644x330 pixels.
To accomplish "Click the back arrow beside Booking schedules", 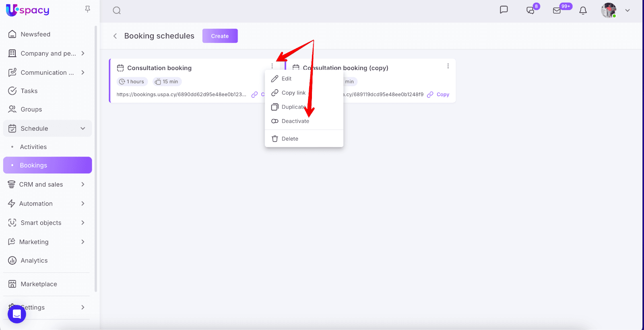I will [x=115, y=36].
